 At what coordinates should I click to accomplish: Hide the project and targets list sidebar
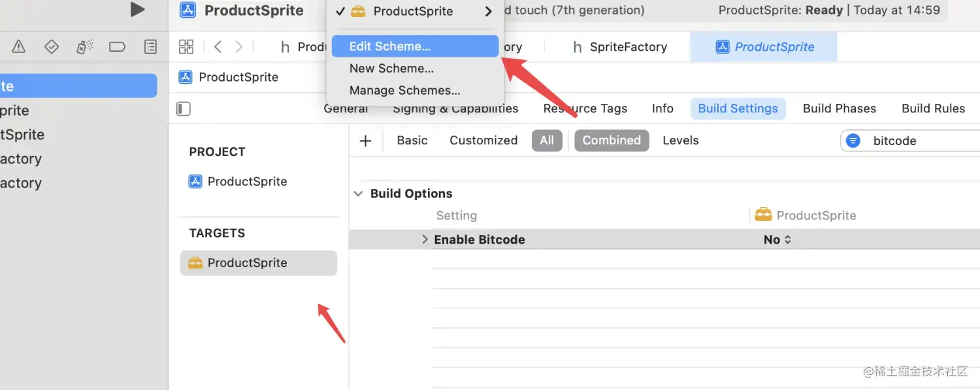coord(184,108)
